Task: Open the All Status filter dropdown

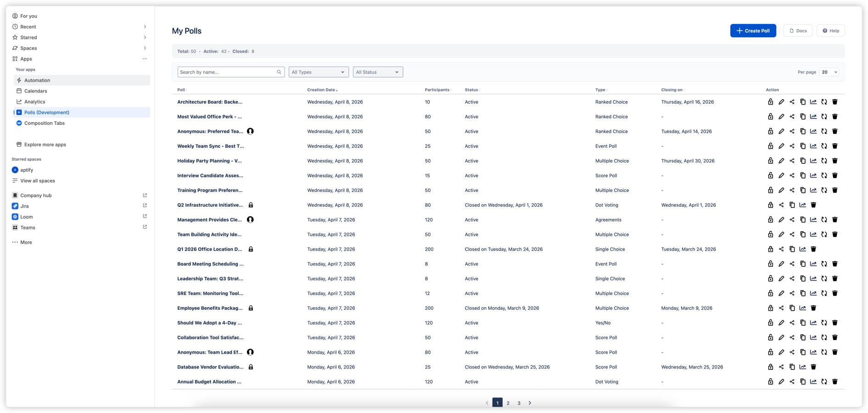Action: 377,72
